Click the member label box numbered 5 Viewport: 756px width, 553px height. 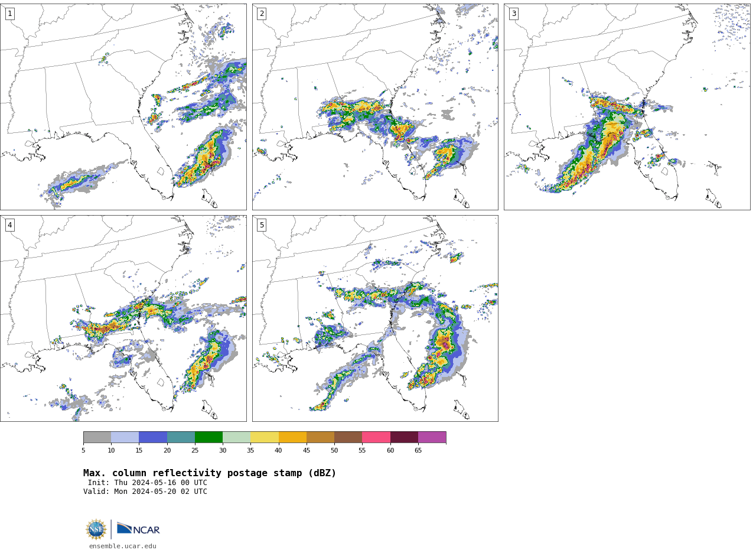(x=262, y=225)
